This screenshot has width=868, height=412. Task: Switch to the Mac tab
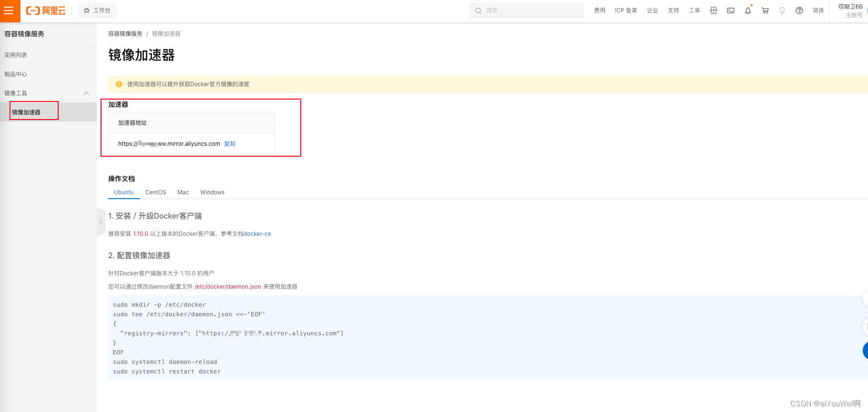[183, 192]
